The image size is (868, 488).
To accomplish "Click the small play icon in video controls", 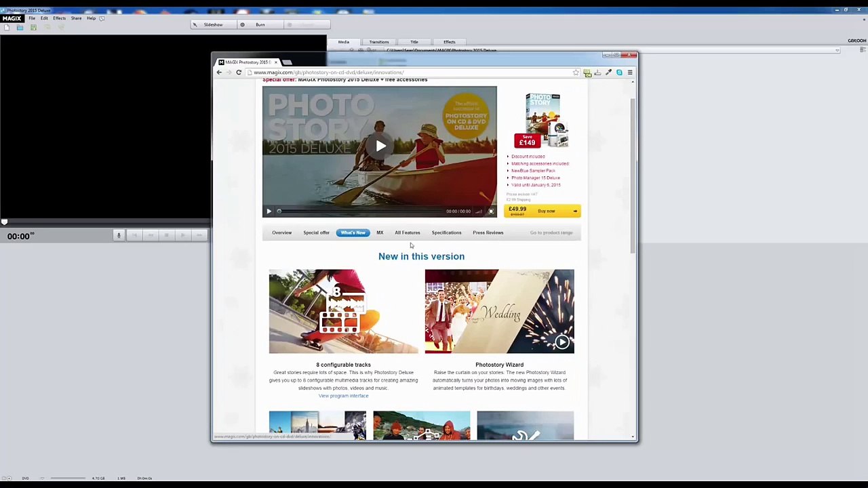I will (x=269, y=211).
